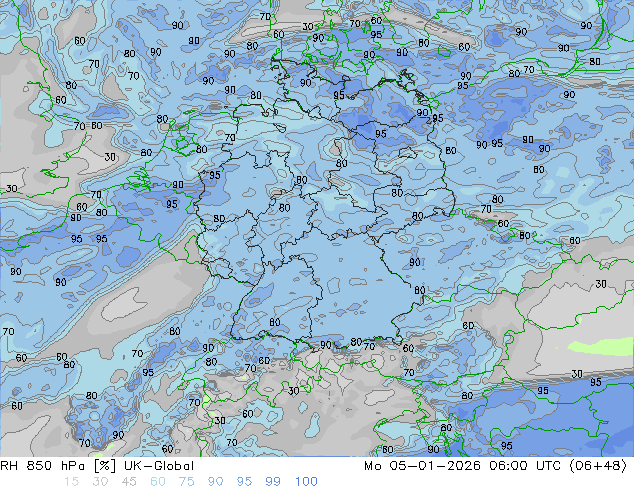This screenshot has width=634, height=490.
Task: Select legend value 60 in the bottom color scale
Action: (158, 482)
